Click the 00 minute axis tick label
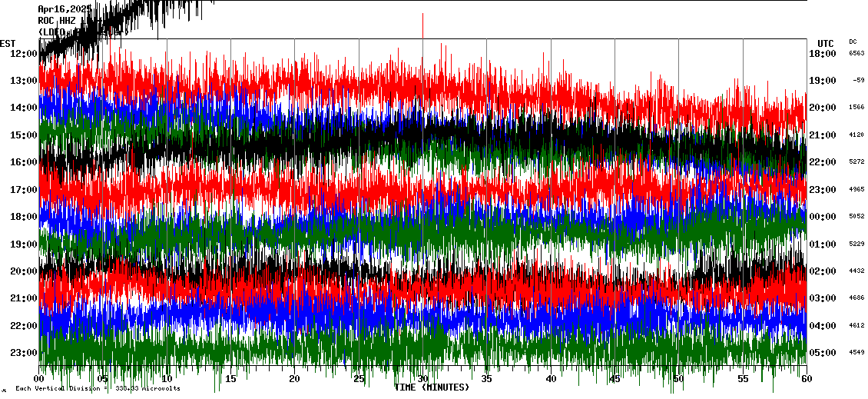Viewport: 868px width, 399px height. click(x=39, y=379)
